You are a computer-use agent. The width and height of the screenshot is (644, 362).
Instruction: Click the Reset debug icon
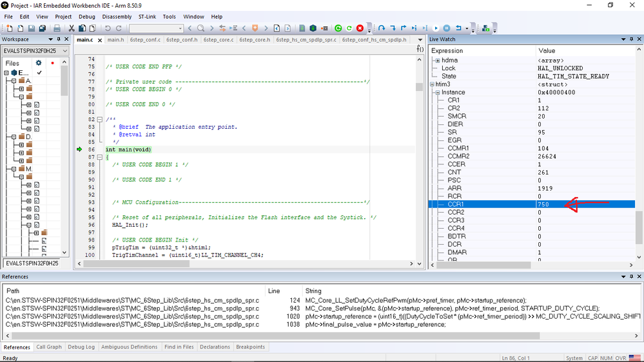click(458, 28)
